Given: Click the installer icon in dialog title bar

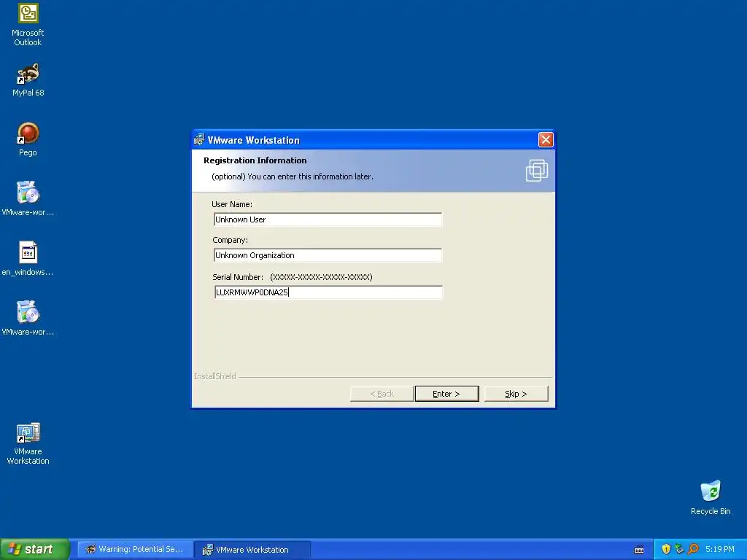Looking at the screenshot, I should [199, 139].
